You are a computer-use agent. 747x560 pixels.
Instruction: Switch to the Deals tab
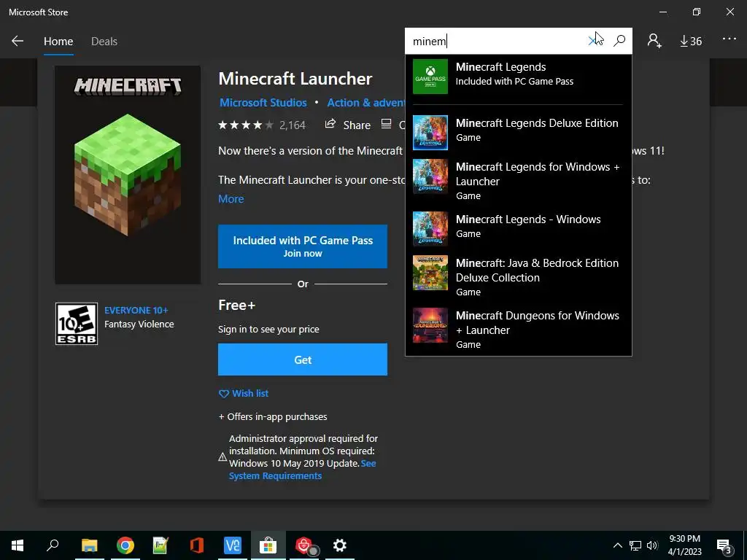click(104, 42)
